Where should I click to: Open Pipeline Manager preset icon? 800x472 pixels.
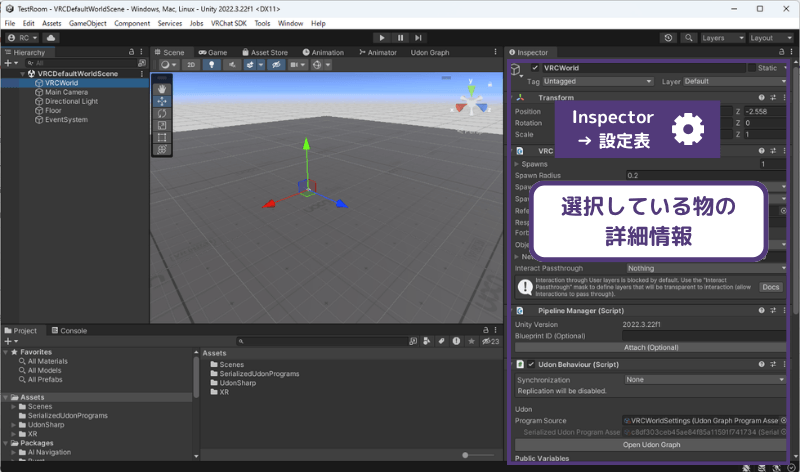pos(773,310)
